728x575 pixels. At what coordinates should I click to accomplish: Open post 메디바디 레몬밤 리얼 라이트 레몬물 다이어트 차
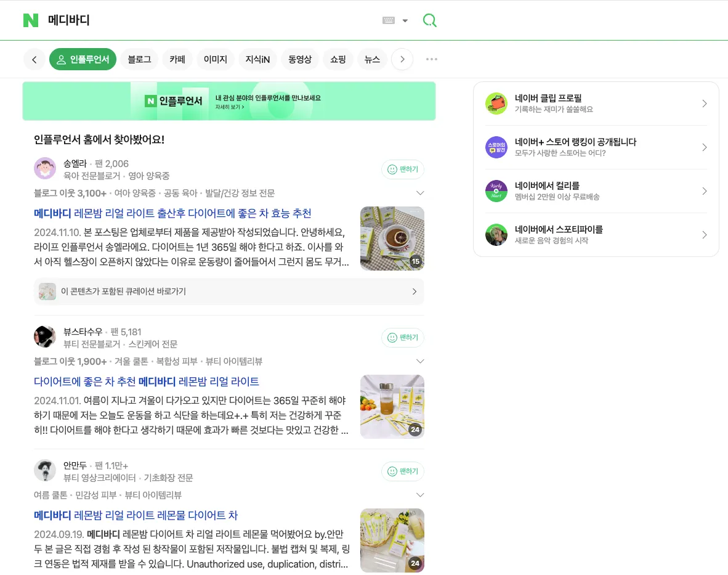tap(135, 516)
